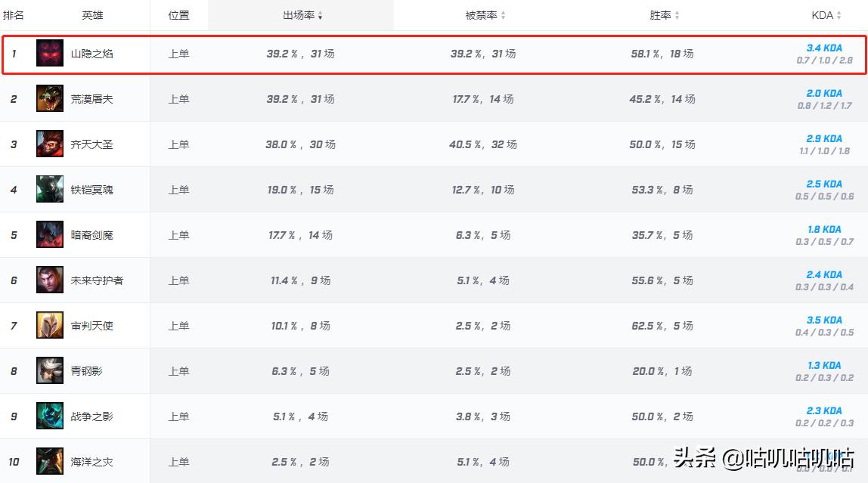Click the 位置 column header
The height and width of the screenshot is (483, 868).
[179, 15]
